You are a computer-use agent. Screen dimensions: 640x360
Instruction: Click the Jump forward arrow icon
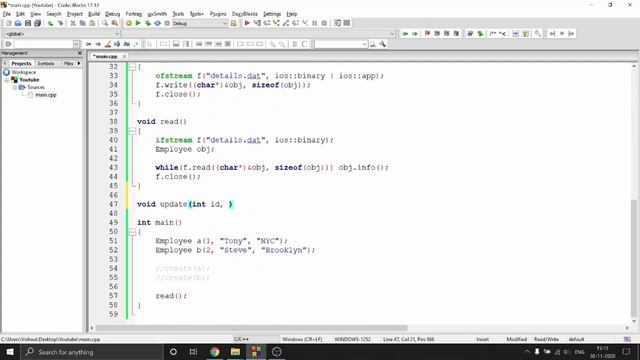point(415,33)
